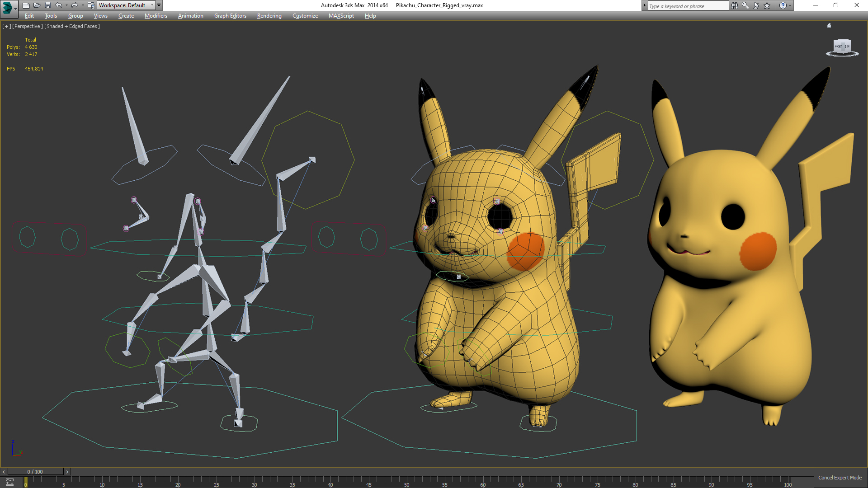Screen dimensions: 868x488
Task: Click the Help question mark icon
Action: coord(783,5)
